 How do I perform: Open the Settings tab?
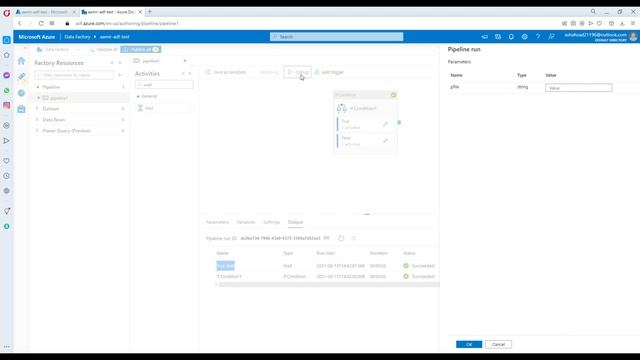pos(271,222)
